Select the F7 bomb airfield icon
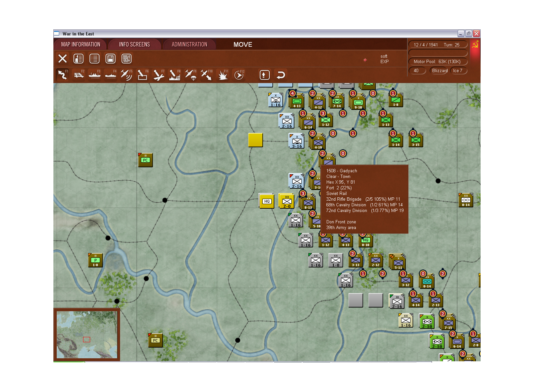This screenshot has width=534, height=392. [x=159, y=75]
